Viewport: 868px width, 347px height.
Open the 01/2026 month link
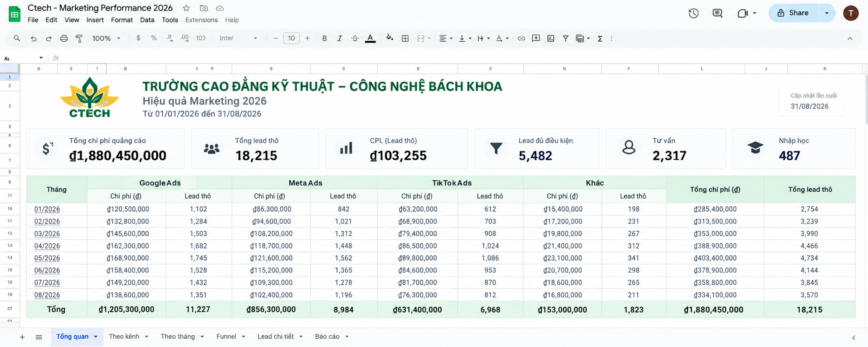47,209
